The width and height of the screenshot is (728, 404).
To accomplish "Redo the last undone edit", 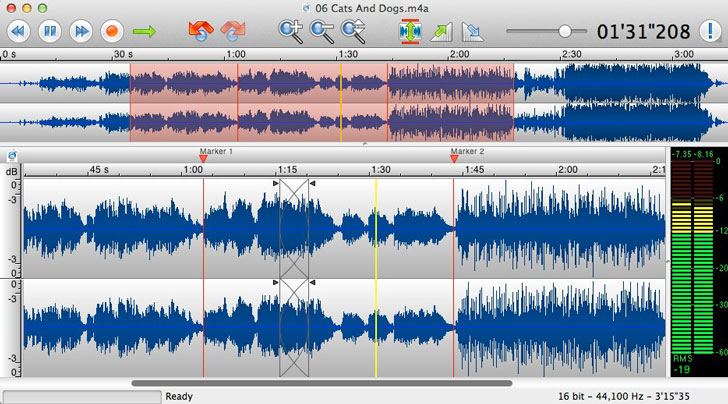I will point(232,31).
